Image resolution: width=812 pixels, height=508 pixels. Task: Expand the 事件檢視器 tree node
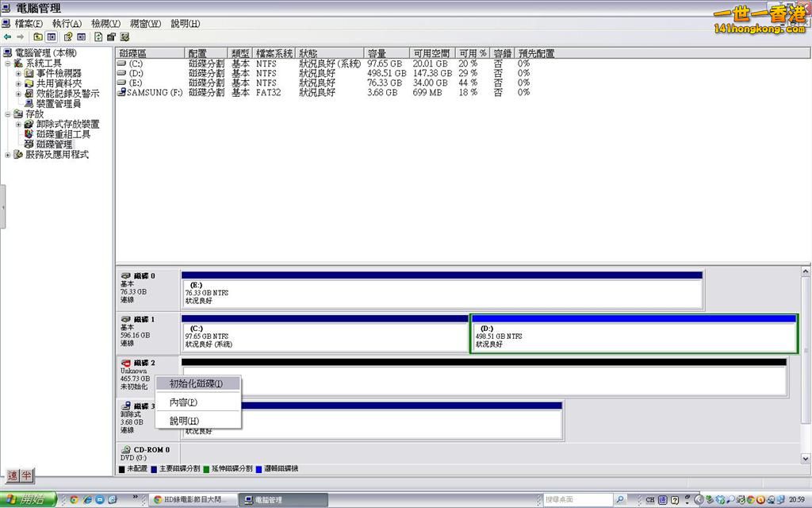tap(18, 73)
